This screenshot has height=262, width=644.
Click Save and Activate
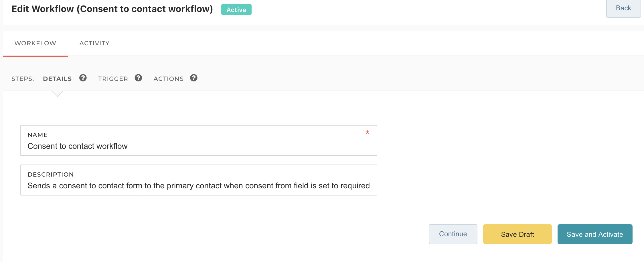(x=595, y=234)
